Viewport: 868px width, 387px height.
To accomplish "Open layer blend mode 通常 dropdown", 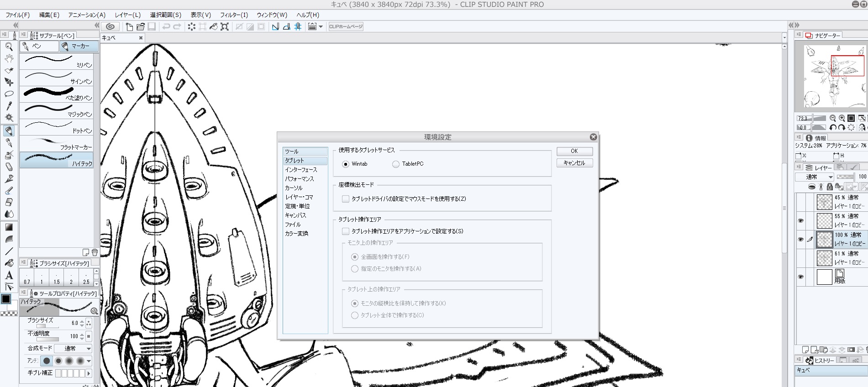I will point(814,177).
